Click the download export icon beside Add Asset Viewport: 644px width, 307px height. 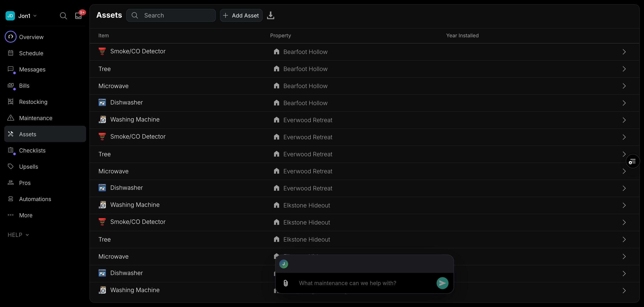pos(271,15)
